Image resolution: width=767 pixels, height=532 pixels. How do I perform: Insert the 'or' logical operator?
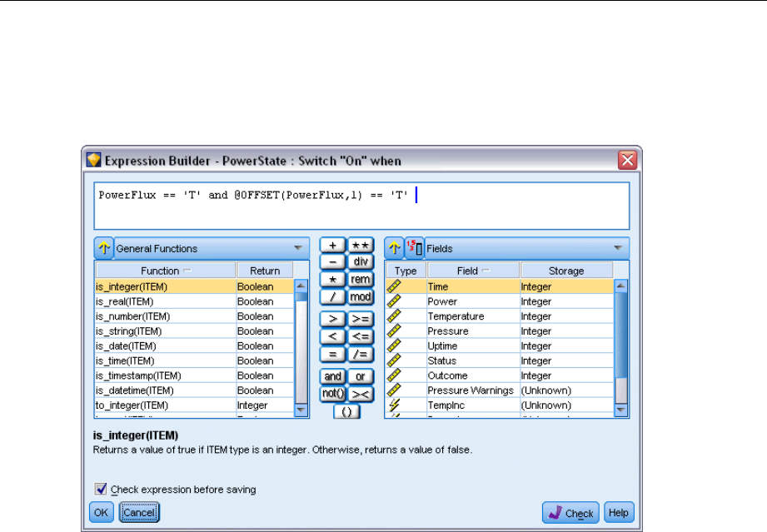(361, 376)
